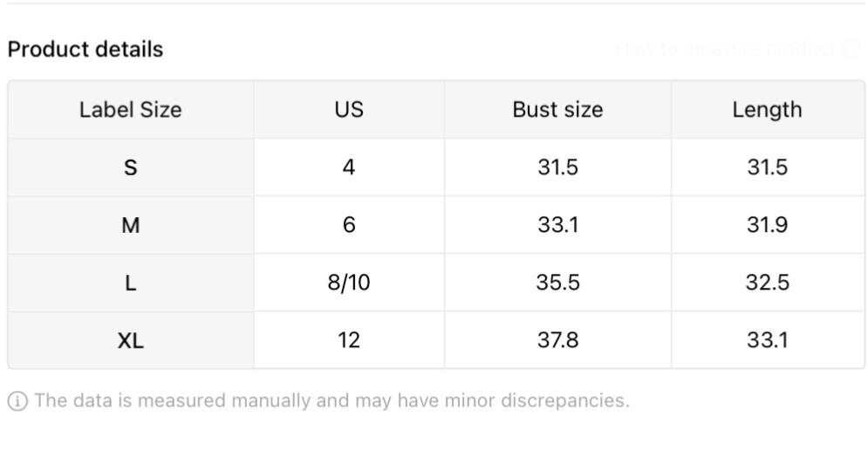Click the help icon next to How to measure
The width and height of the screenshot is (868, 451).
(x=851, y=49)
